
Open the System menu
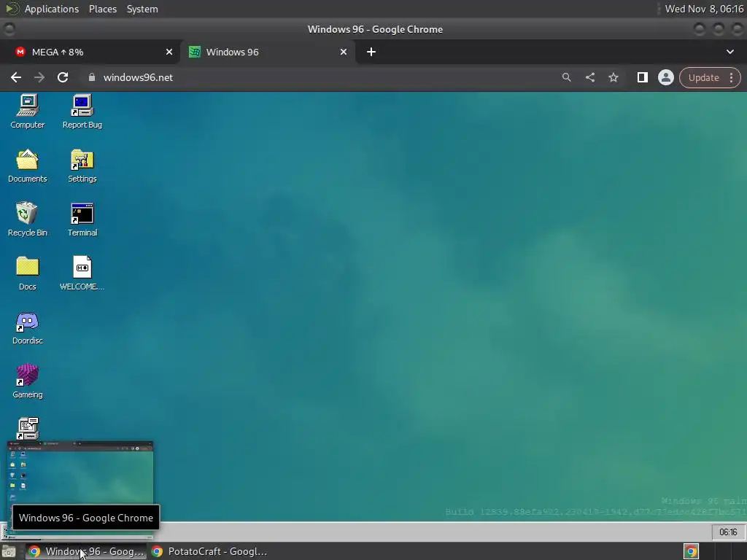(x=142, y=9)
